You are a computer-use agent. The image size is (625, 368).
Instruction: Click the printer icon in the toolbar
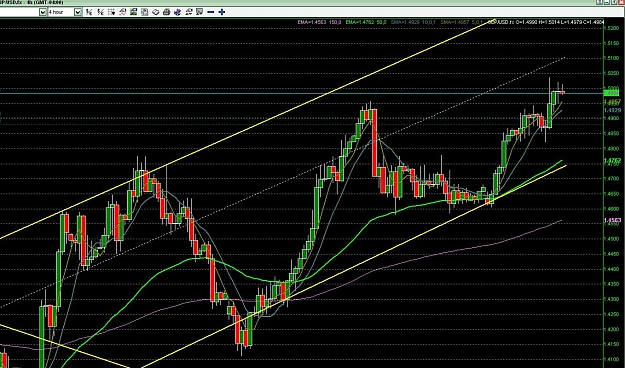[x=167, y=12]
